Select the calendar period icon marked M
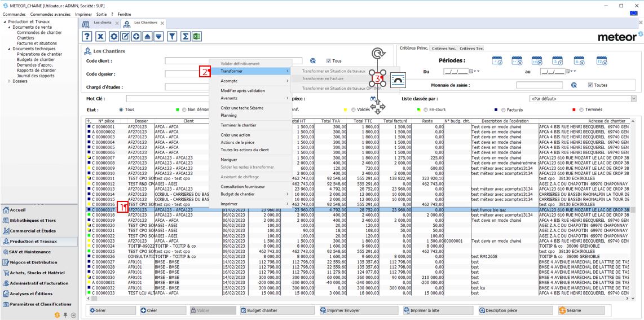 (537, 60)
